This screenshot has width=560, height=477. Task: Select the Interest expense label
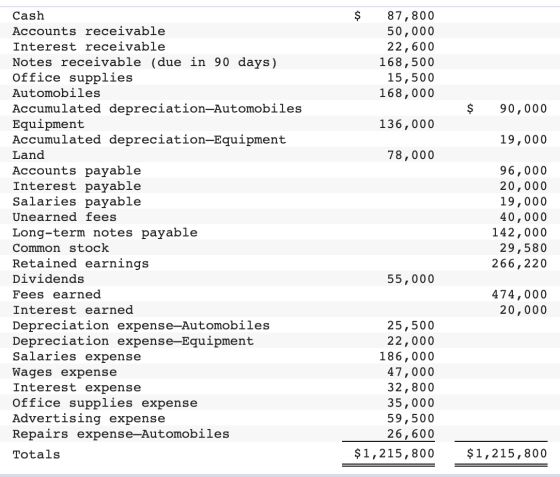(77, 387)
